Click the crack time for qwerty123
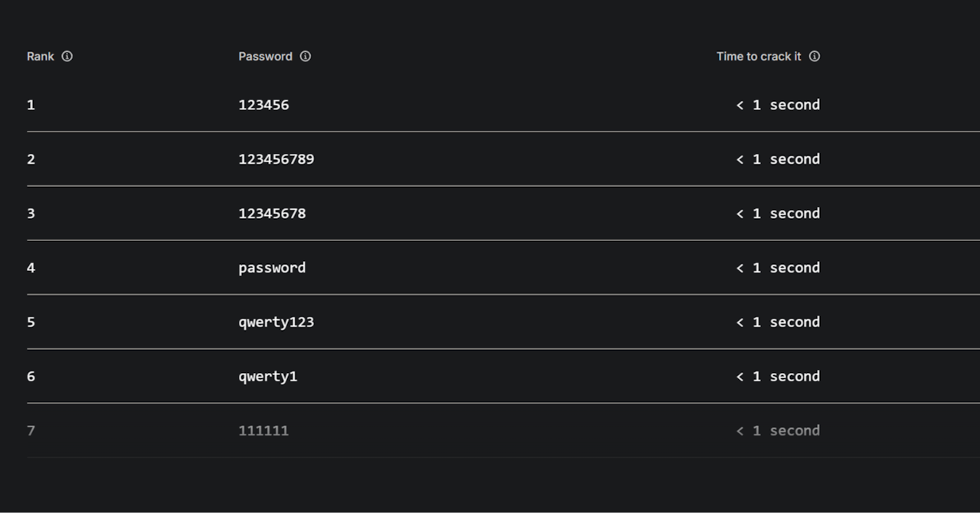Image resolution: width=980 pixels, height=513 pixels. (778, 322)
